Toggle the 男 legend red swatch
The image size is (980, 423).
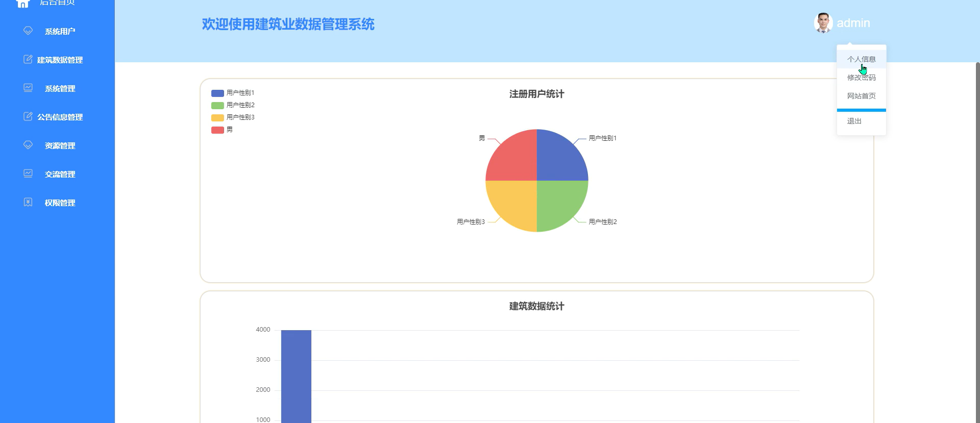click(217, 130)
